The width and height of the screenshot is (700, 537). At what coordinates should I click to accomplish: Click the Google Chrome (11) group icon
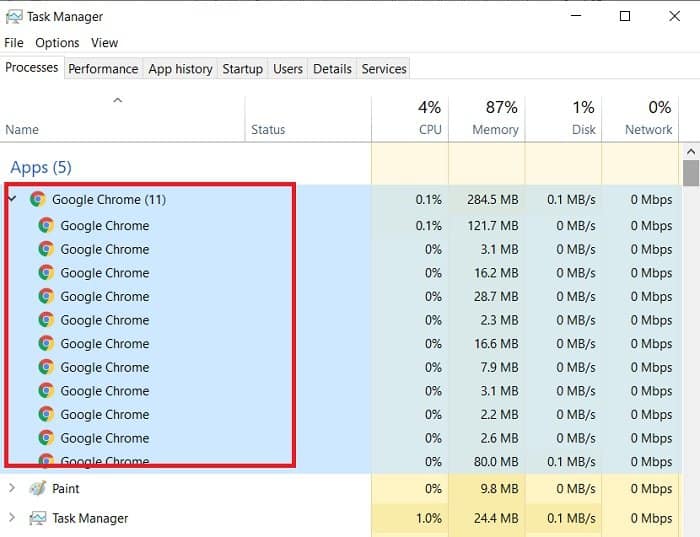[x=38, y=199]
